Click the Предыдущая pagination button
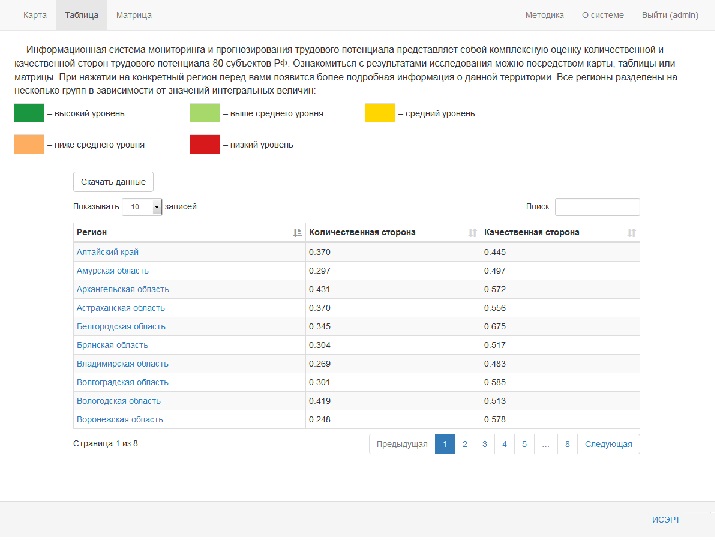 402,444
